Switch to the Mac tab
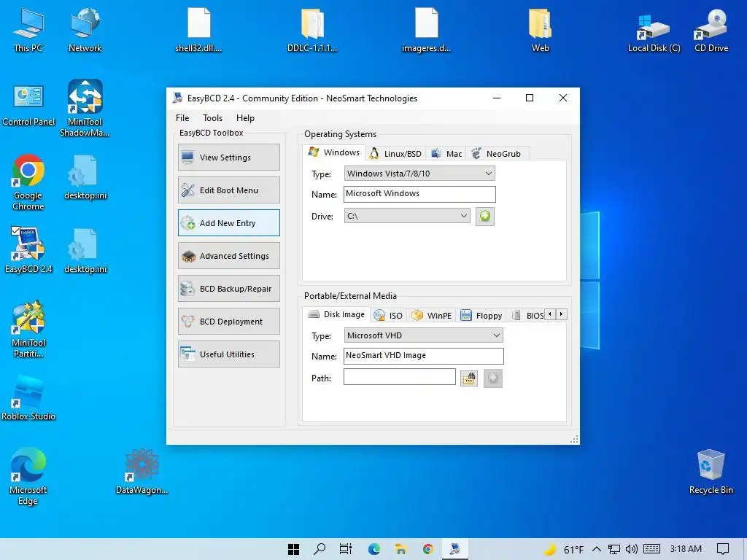 pos(446,154)
